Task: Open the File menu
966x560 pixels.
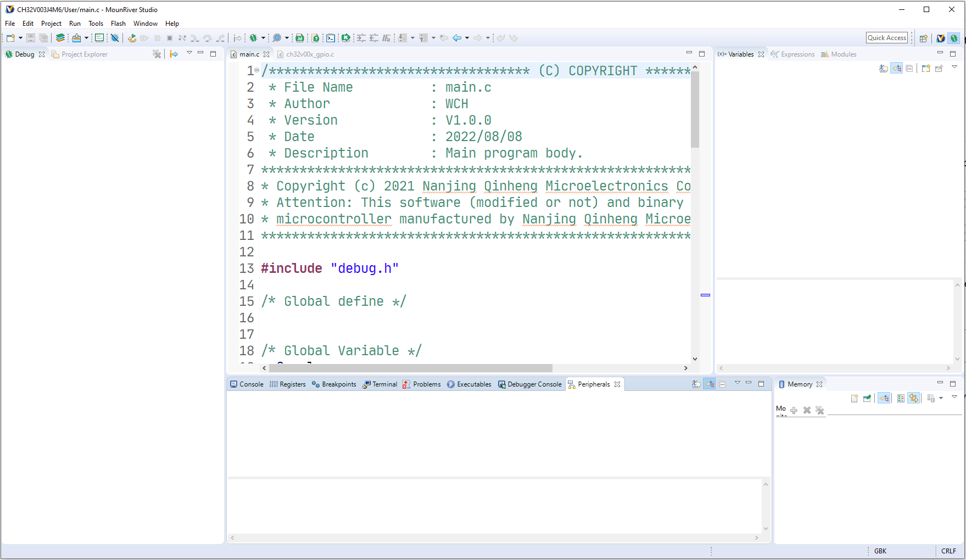Action: click(x=10, y=23)
